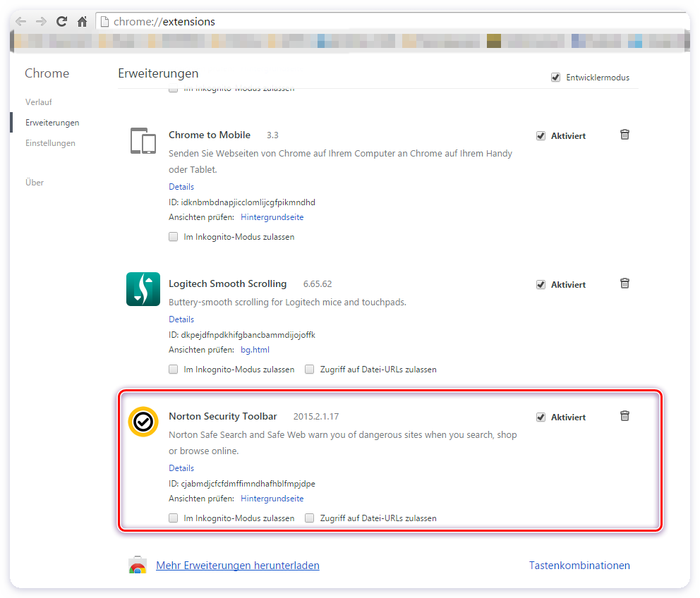Click the Norton Security Toolbar icon
The width and height of the screenshot is (700, 598).
coord(143,421)
